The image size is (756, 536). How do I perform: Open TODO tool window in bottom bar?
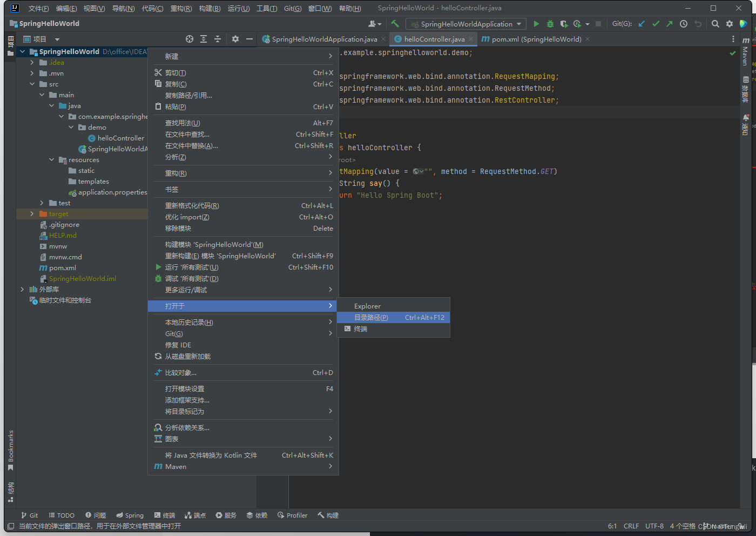[x=62, y=515]
